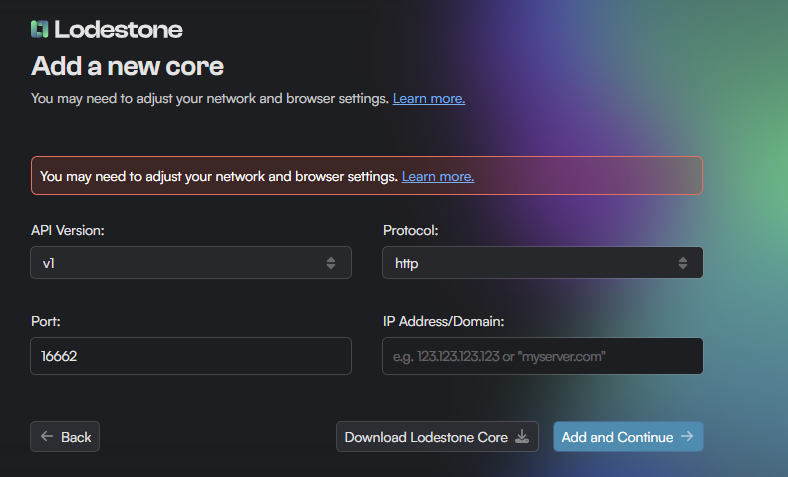Open Learn more link in the red alert banner
The width and height of the screenshot is (788, 477).
pyautogui.click(x=438, y=176)
